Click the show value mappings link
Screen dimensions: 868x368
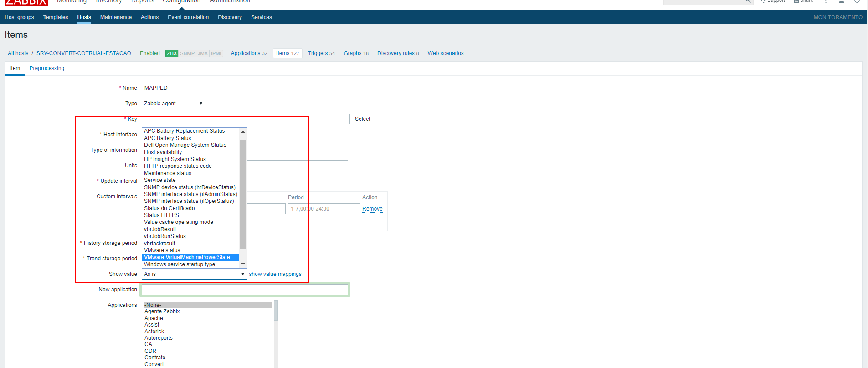coord(275,274)
